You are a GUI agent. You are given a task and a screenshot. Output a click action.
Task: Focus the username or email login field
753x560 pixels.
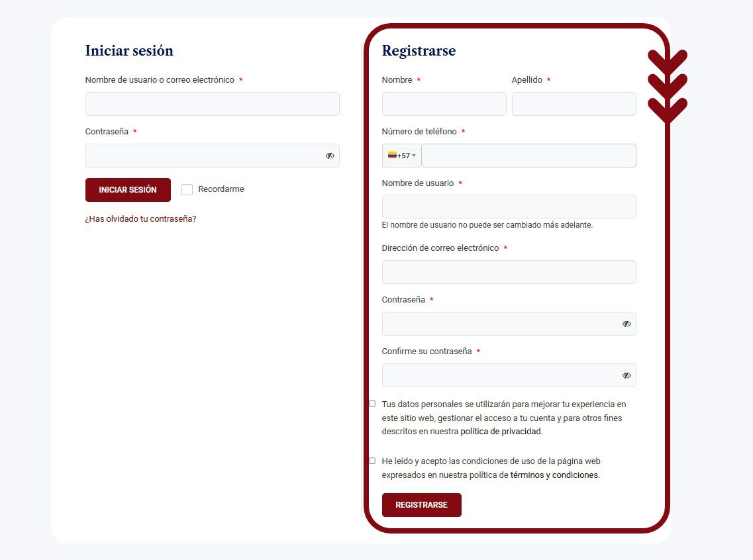[213, 104]
